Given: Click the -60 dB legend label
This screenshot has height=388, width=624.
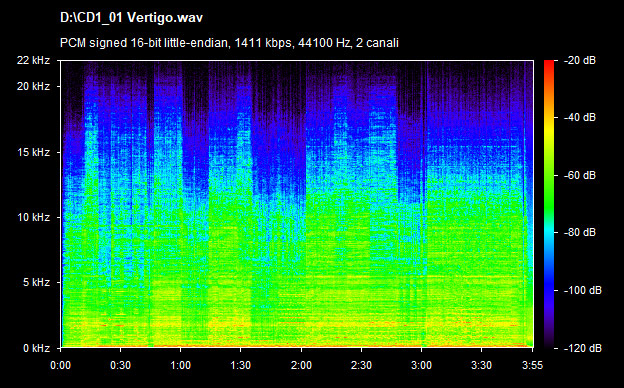Looking at the screenshot, I should [580, 175].
